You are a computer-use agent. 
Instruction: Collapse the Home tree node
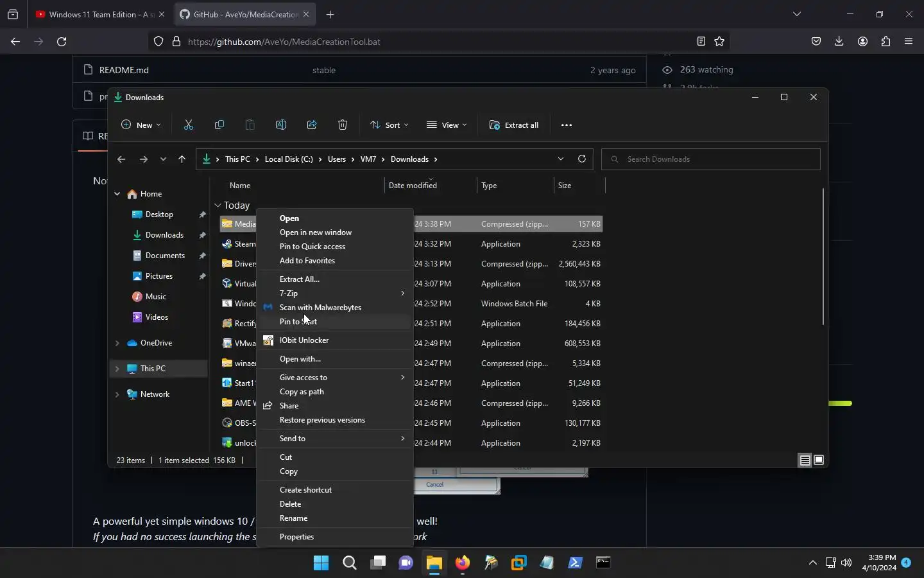(117, 194)
